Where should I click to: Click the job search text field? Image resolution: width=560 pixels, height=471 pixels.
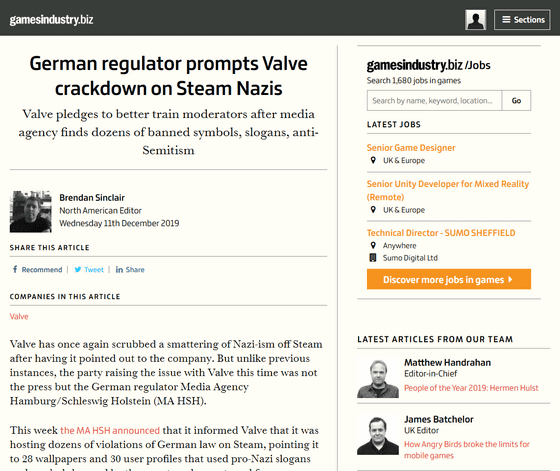click(x=434, y=101)
